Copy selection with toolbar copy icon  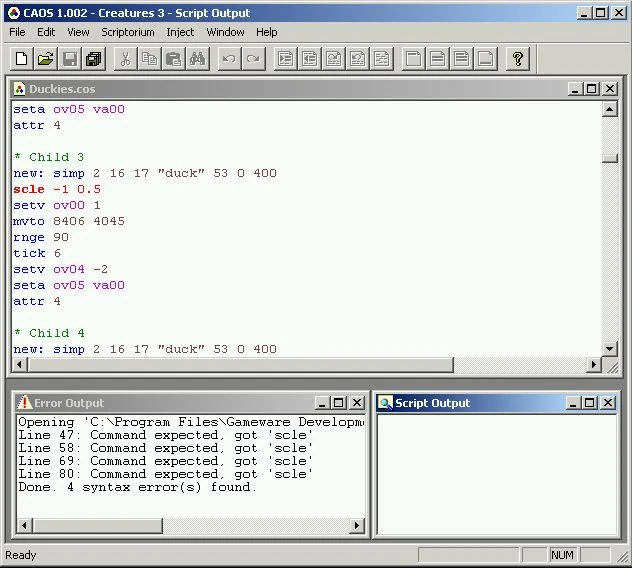(x=149, y=59)
